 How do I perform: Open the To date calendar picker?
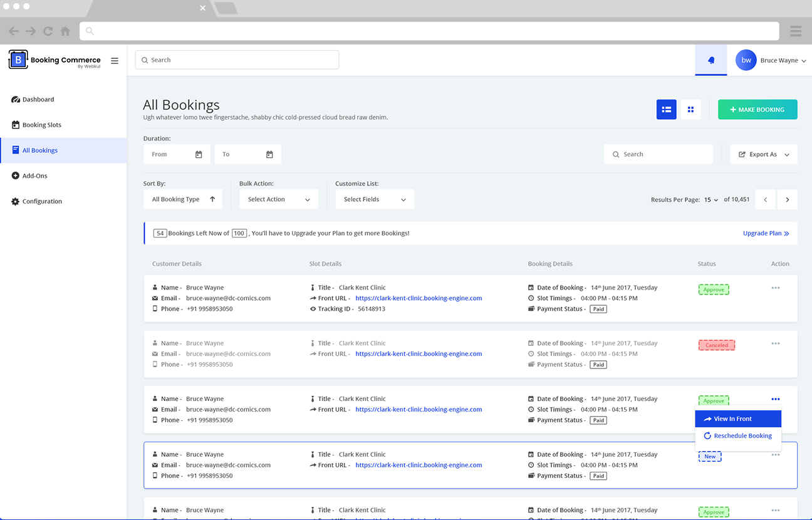coord(269,154)
